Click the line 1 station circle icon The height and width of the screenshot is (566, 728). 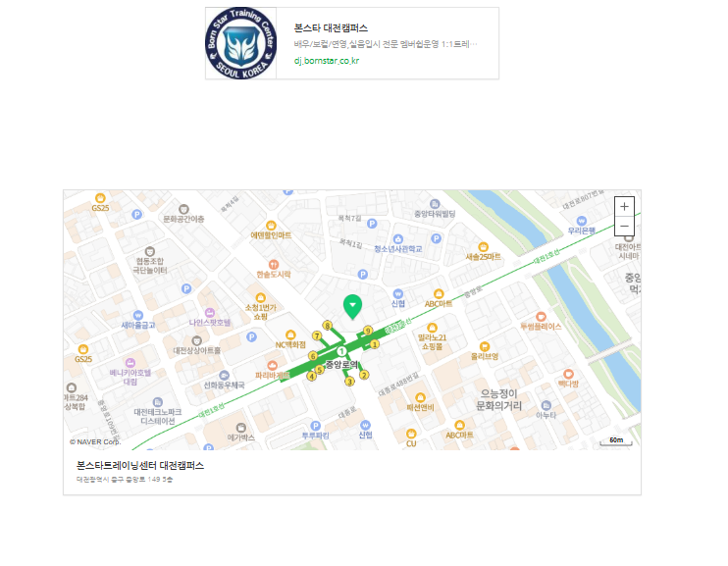341,351
